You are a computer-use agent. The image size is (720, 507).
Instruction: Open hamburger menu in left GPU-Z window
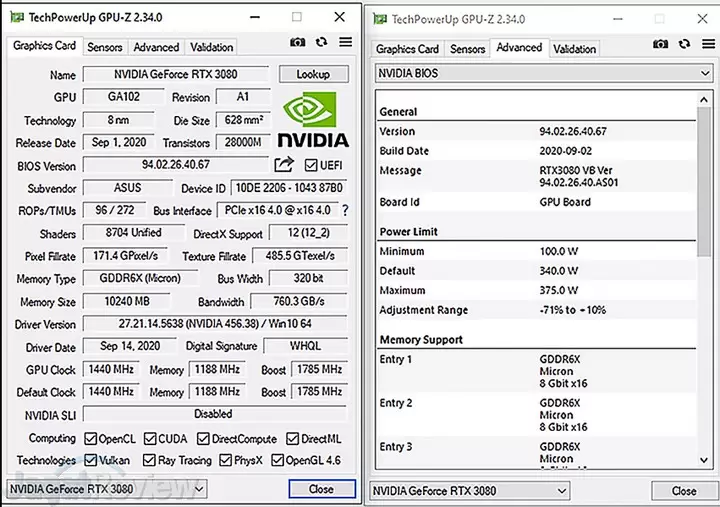pos(345,42)
